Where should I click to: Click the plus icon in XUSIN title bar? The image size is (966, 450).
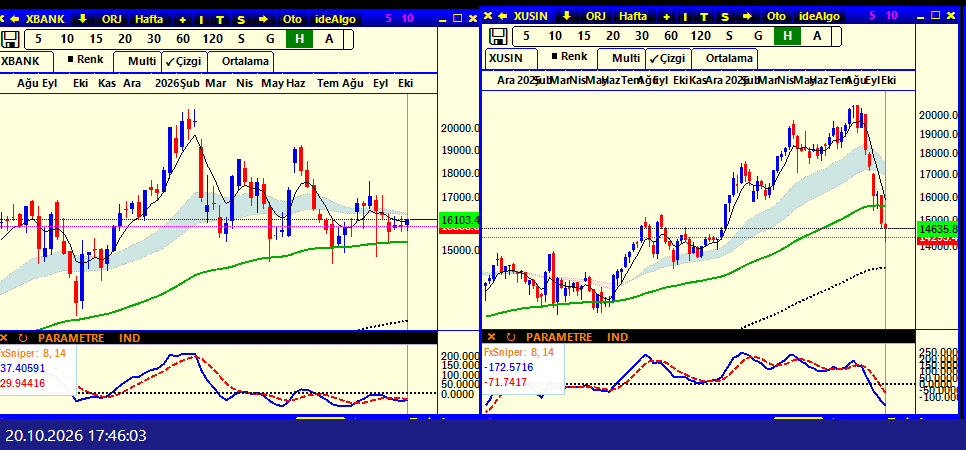click(x=667, y=17)
